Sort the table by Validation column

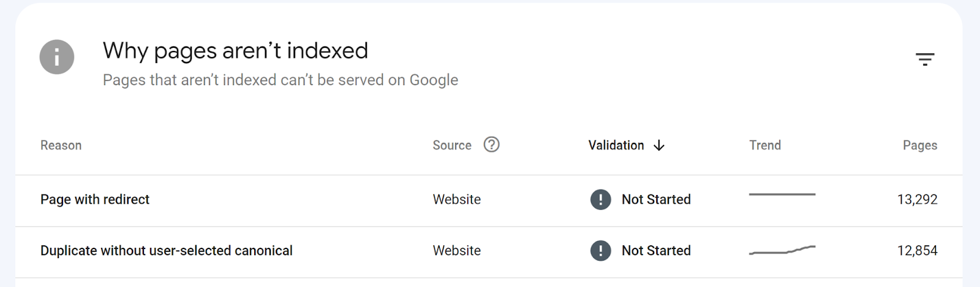pos(616,145)
